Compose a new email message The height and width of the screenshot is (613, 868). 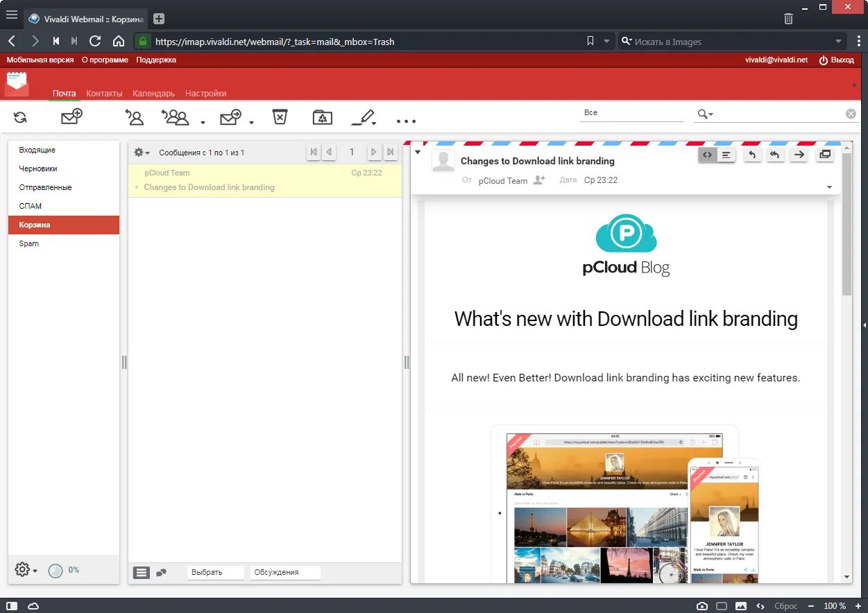point(71,116)
